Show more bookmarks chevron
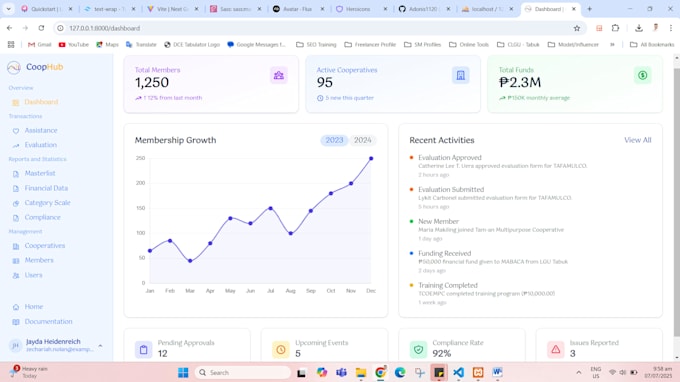The height and width of the screenshot is (382, 680). (612, 44)
